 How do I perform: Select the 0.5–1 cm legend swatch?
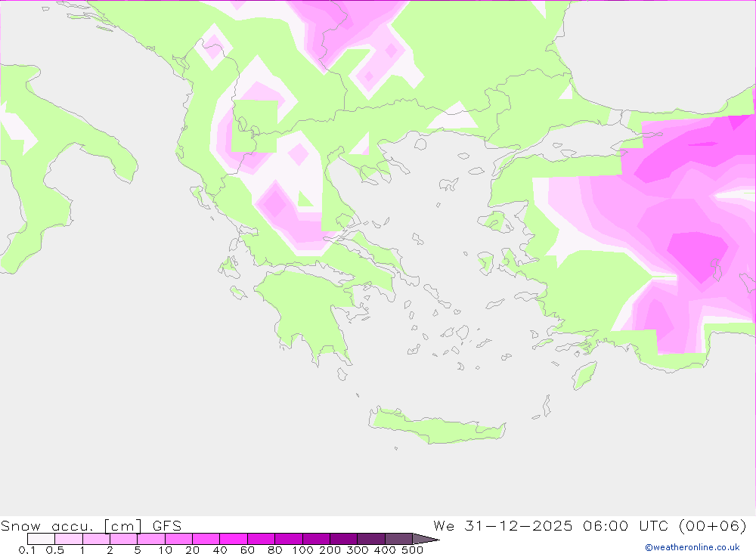tap(69, 539)
